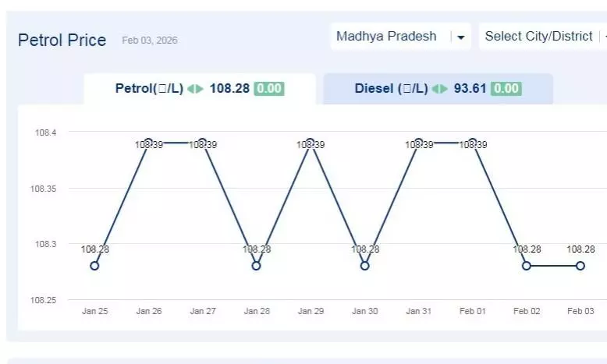The height and width of the screenshot is (364, 607).
Task: Select the Petrol price tab
Action: (x=199, y=89)
